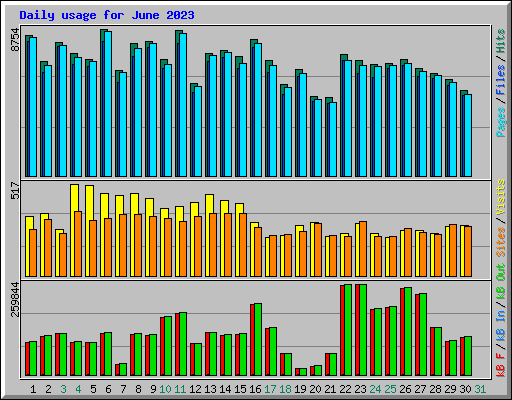
Task: Click day 11 on the x-axis
Action: click(x=180, y=389)
